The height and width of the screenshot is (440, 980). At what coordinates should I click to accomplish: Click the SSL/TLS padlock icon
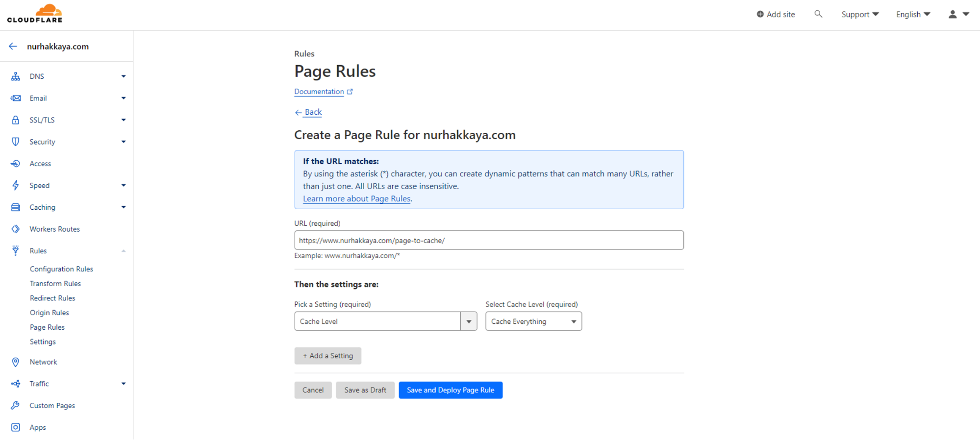coord(16,120)
